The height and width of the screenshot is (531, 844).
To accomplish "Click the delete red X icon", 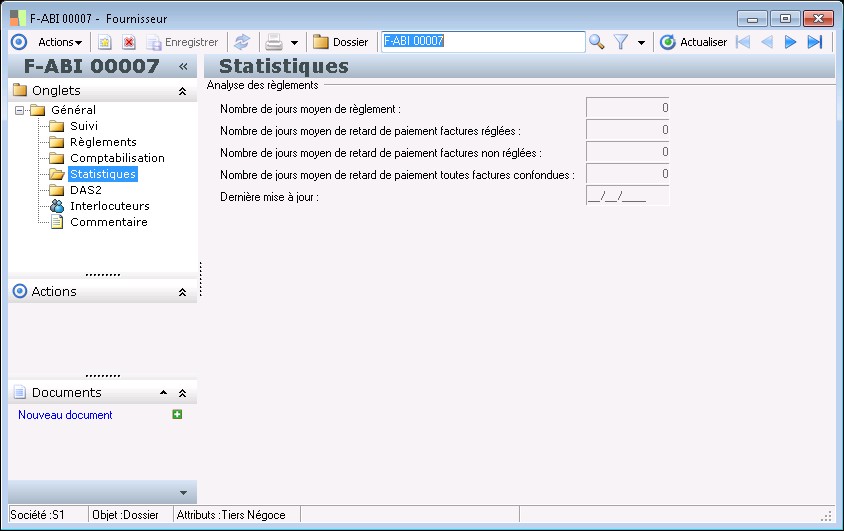I will [x=129, y=42].
